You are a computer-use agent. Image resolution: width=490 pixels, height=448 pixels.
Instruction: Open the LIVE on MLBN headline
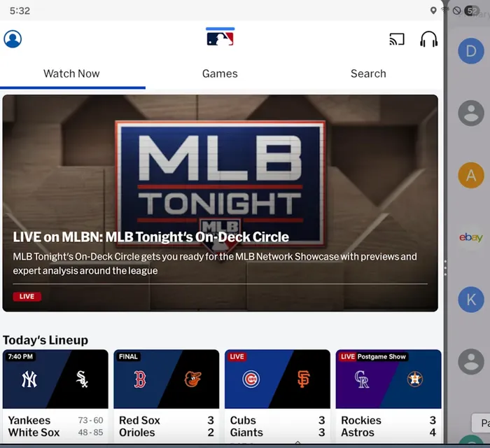[150, 237]
